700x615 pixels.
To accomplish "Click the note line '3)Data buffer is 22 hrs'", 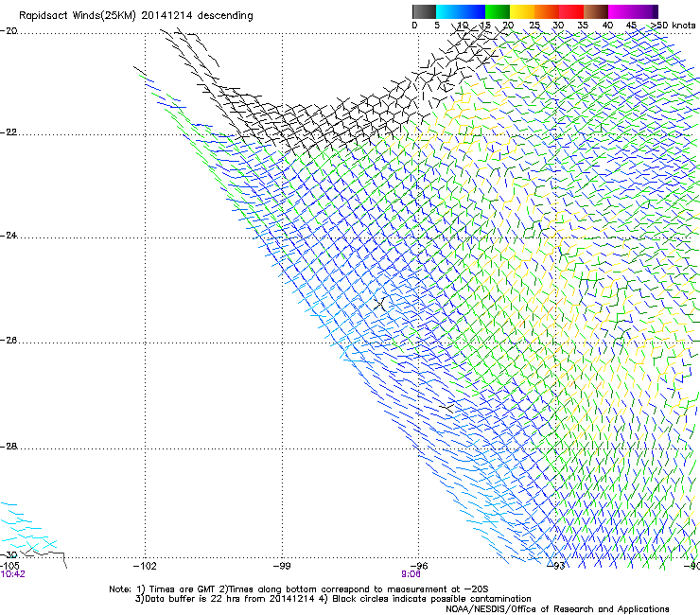I will pos(333,599).
